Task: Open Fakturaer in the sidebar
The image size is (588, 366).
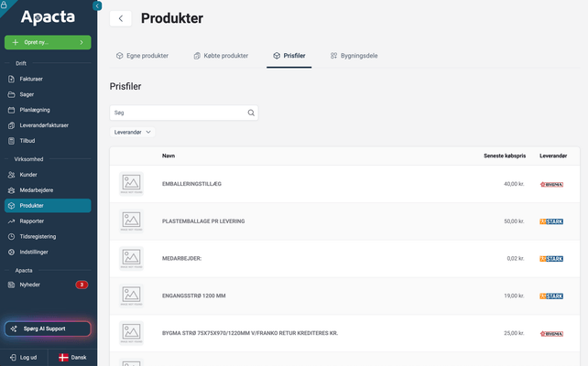Action: click(x=31, y=79)
